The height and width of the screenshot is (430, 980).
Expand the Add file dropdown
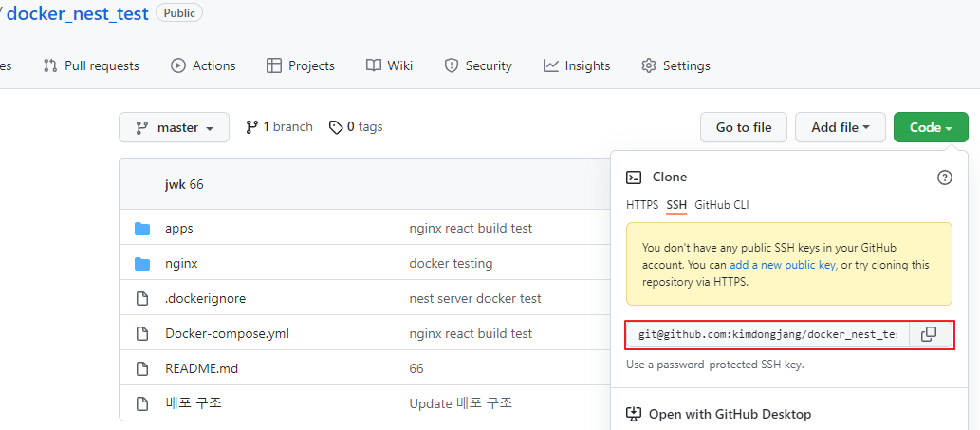pyautogui.click(x=840, y=127)
